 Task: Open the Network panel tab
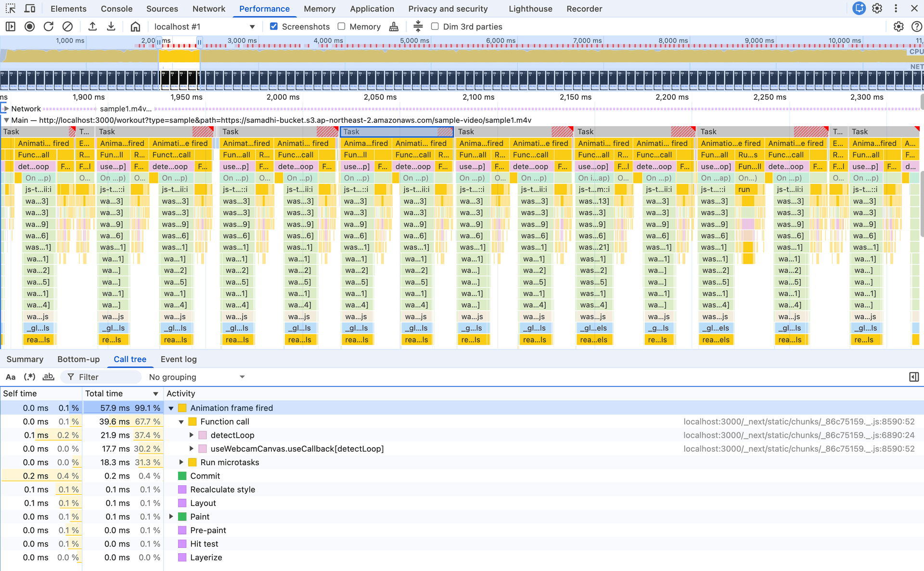click(208, 9)
